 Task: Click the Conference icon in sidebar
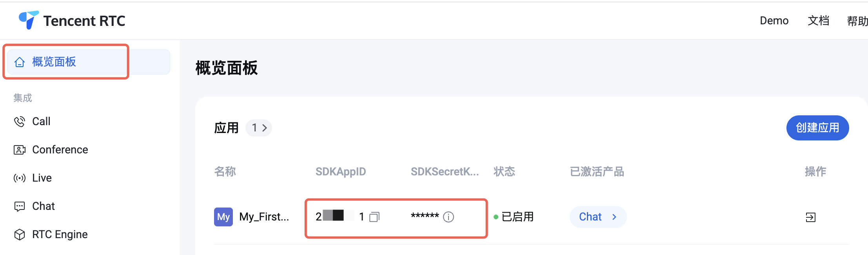[20, 150]
